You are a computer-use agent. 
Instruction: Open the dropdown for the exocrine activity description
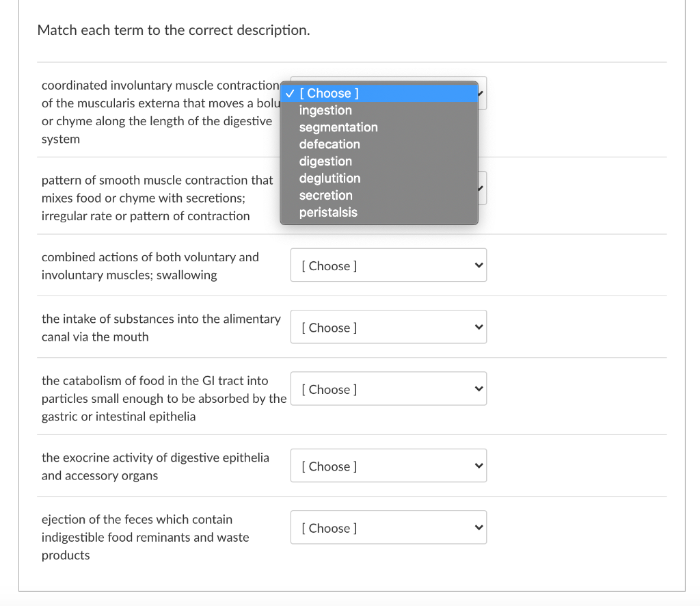pyautogui.click(x=388, y=466)
